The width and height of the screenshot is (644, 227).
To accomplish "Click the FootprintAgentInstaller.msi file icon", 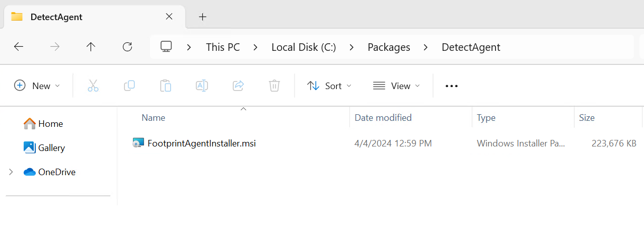I will click(138, 143).
